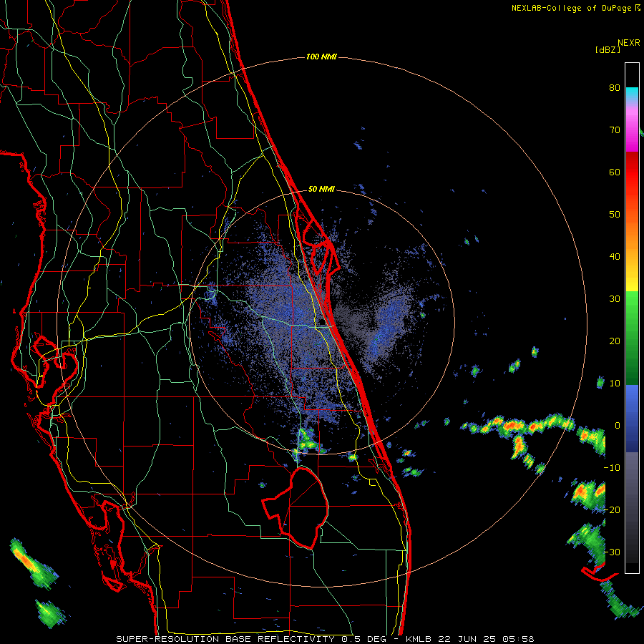Image resolution: width=644 pixels, height=644 pixels.
Task: Select the 20 value on the dBZ scale
Action: (615, 341)
